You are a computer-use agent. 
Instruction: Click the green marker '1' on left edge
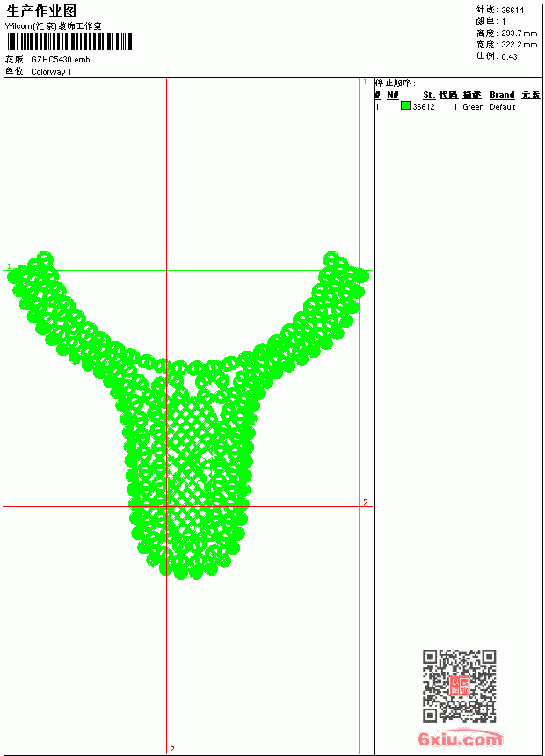click(x=9, y=266)
